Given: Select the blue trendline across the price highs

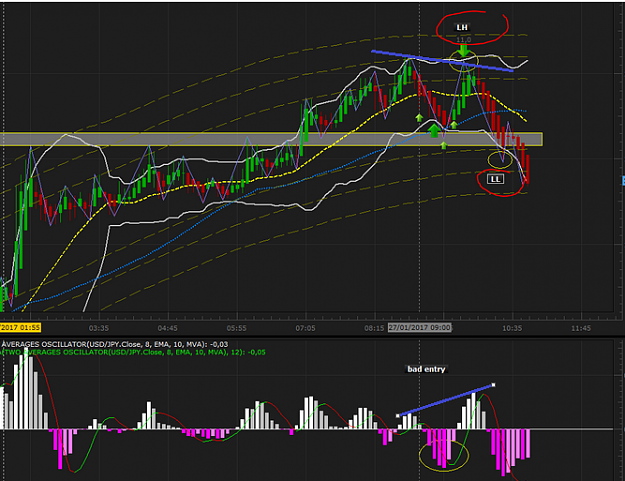Looking at the screenshot, I should pyautogui.click(x=442, y=61).
